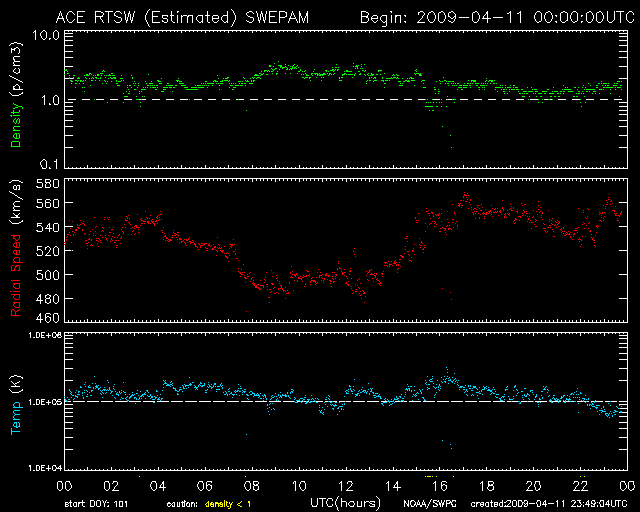Viewport: 640px width, 512px height.
Task: Click the title 'ACE RTSW (Estimated) SWEPAM'
Action: click(182, 18)
